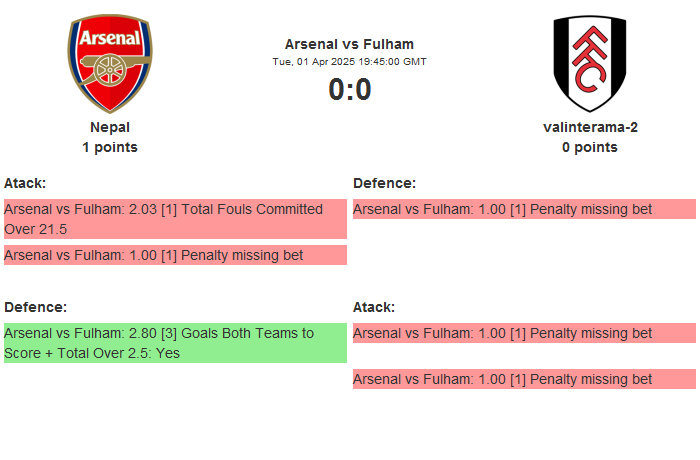Select the green Goals Both Teams to Score bet
The image size is (700, 460).
tap(175, 343)
